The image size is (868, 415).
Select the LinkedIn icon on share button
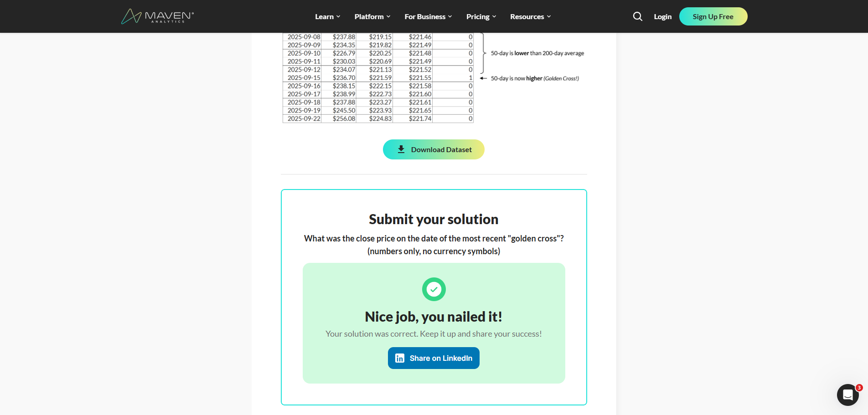point(400,358)
